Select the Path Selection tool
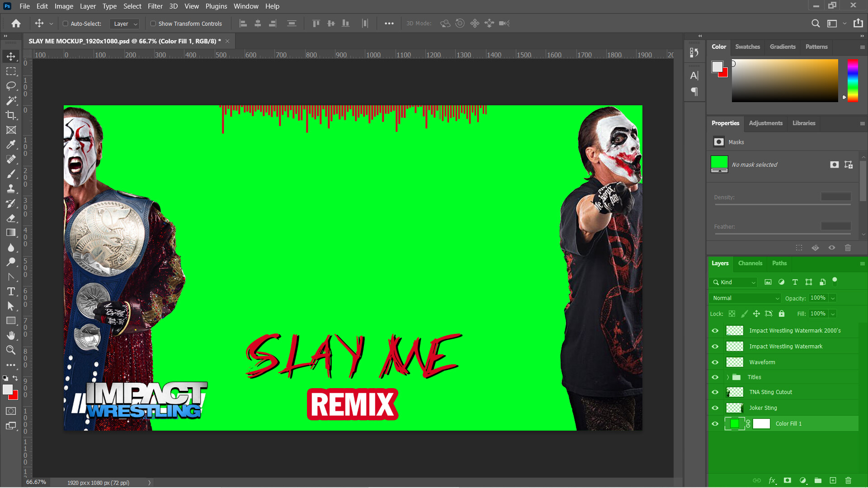 click(11, 306)
